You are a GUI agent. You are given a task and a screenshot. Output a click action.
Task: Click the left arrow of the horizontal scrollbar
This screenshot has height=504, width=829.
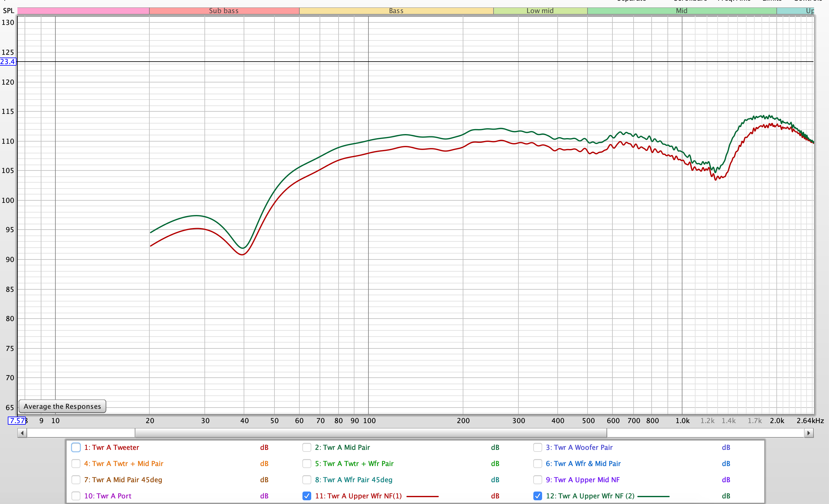[x=22, y=433]
